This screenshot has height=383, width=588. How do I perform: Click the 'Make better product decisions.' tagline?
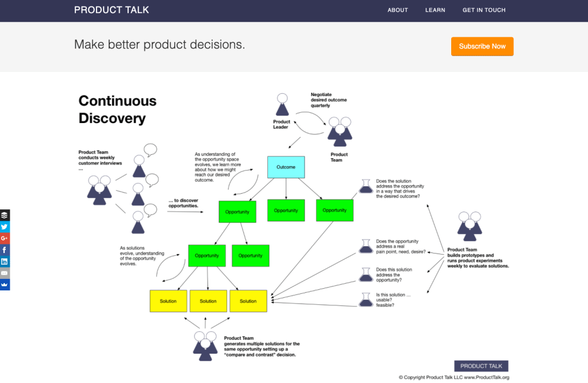pyautogui.click(x=160, y=45)
